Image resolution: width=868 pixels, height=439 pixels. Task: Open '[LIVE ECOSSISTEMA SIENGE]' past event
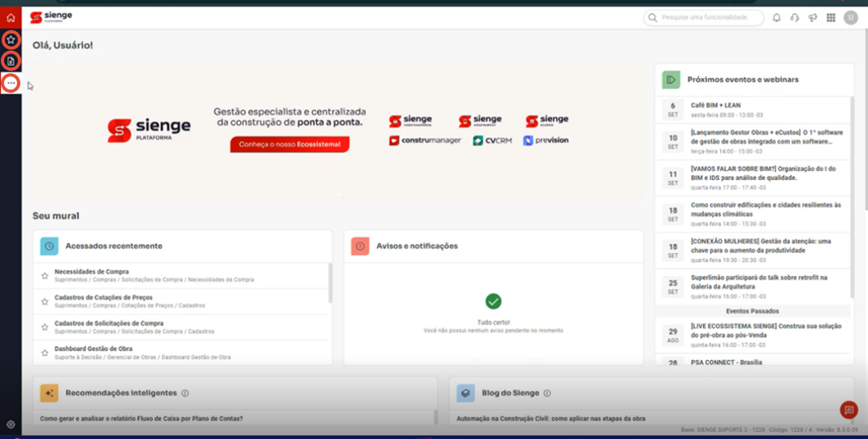pyautogui.click(x=753, y=335)
